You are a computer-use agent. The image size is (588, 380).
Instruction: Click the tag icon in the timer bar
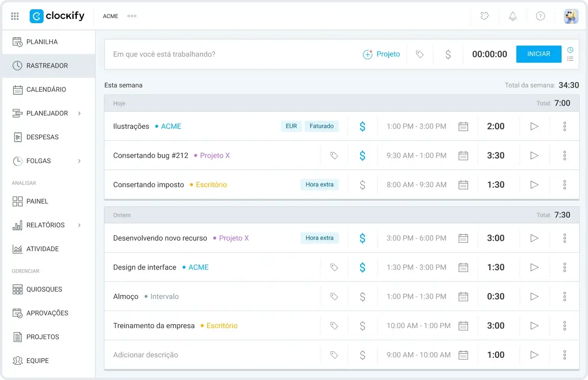[x=420, y=54]
